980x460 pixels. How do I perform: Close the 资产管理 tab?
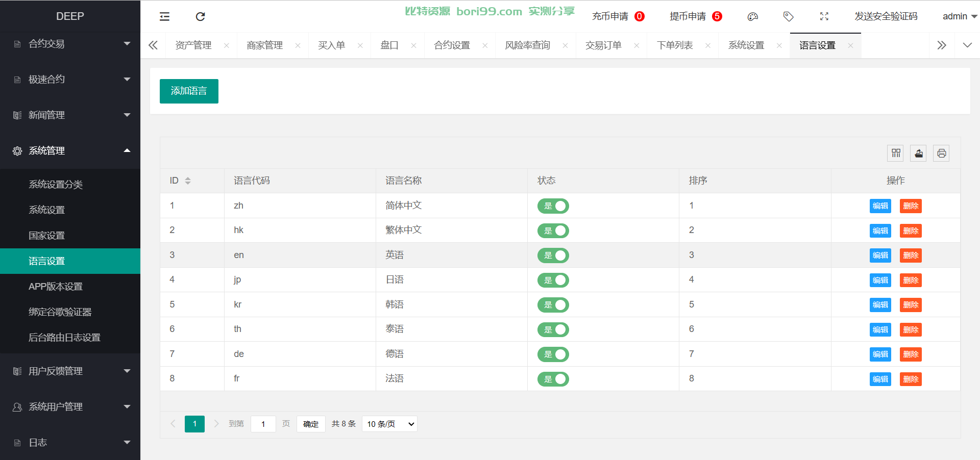(x=226, y=45)
